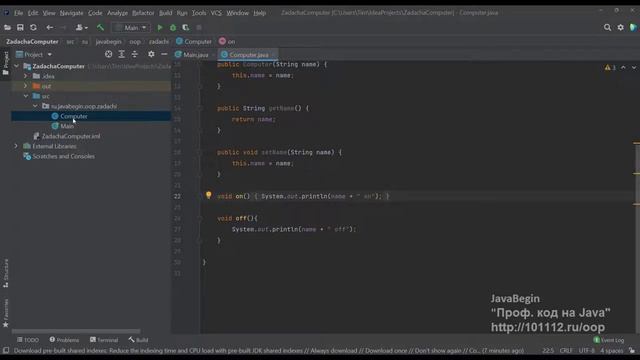Go to previous highlighted error arrow
Viewport: 640px width, 360px height.
623,67
